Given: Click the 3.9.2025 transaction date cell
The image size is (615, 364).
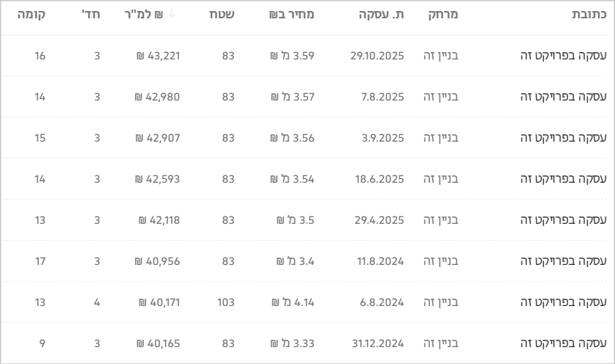Looking at the screenshot, I should pyautogui.click(x=384, y=137).
